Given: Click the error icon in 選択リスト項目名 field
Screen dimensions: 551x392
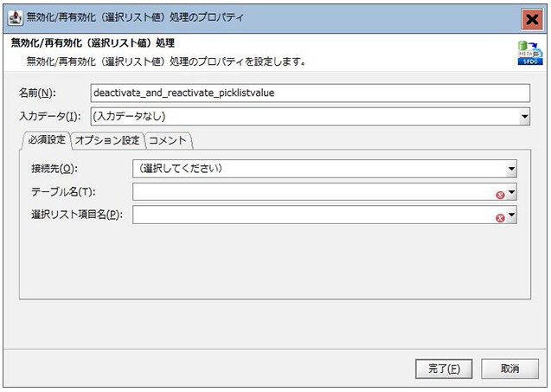Looking at the screenshot, I should pyautogui.click(x=500, y=216).
